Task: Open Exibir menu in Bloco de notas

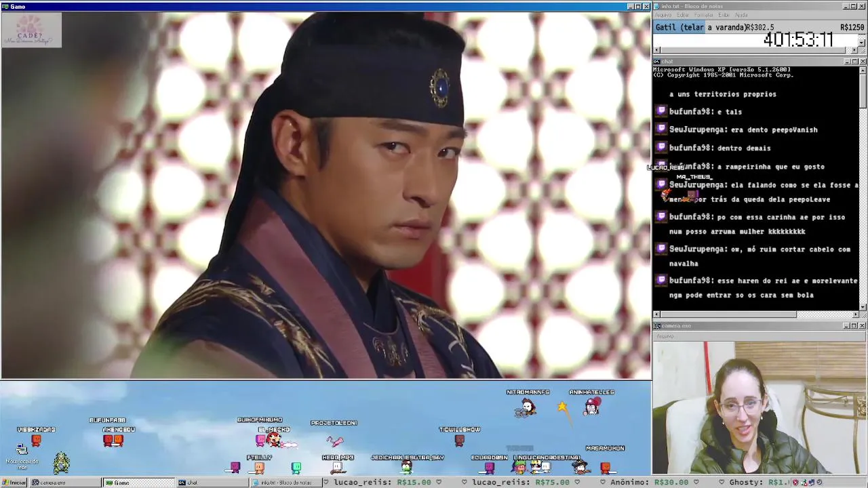Action: 724,15
